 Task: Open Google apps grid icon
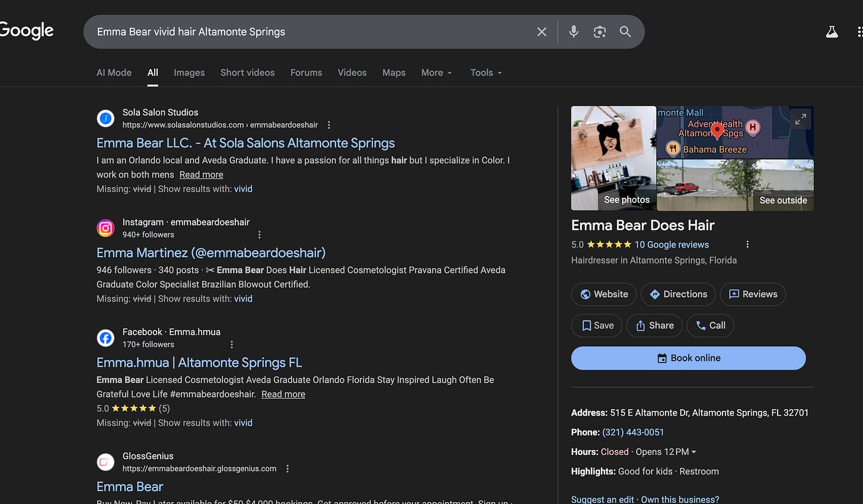pos(860,32)
